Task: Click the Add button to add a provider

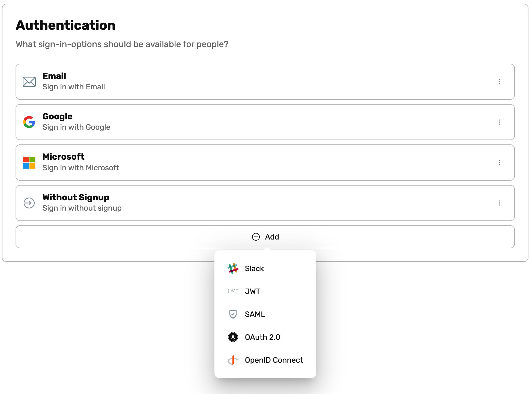Action: pos(265,237)
